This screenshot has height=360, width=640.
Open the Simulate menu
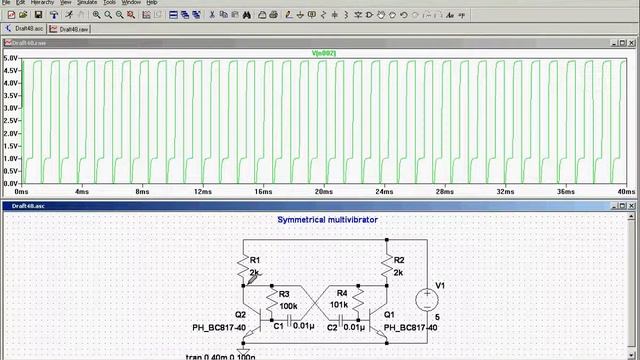click(87, 2)
